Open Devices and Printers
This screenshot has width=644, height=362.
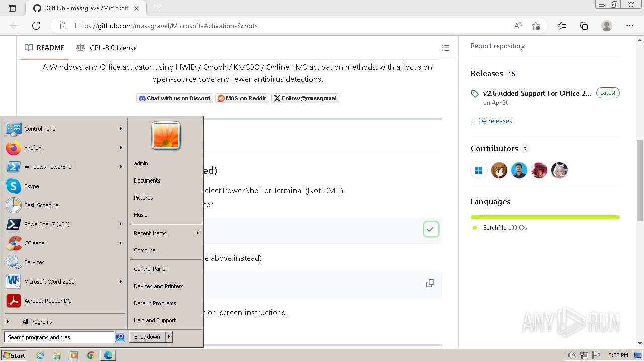[158, 286]
